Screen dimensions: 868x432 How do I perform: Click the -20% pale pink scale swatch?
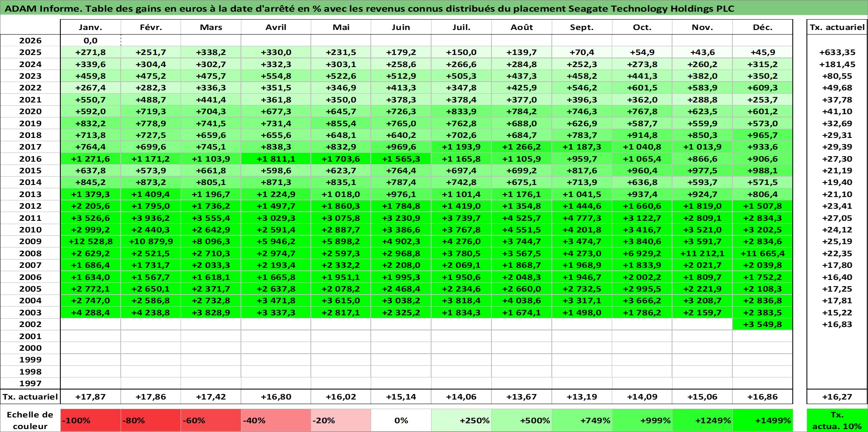tap(341, 420)
